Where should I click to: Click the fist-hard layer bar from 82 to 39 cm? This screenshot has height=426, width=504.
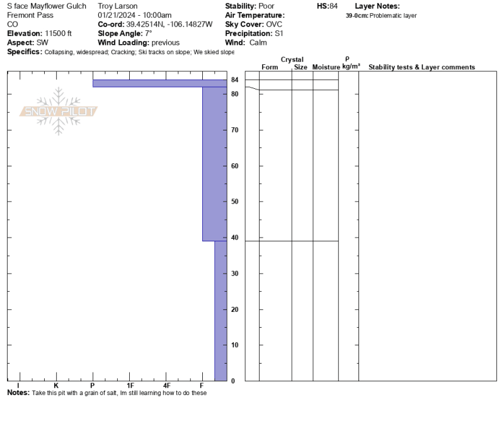(x=215, y=164)
